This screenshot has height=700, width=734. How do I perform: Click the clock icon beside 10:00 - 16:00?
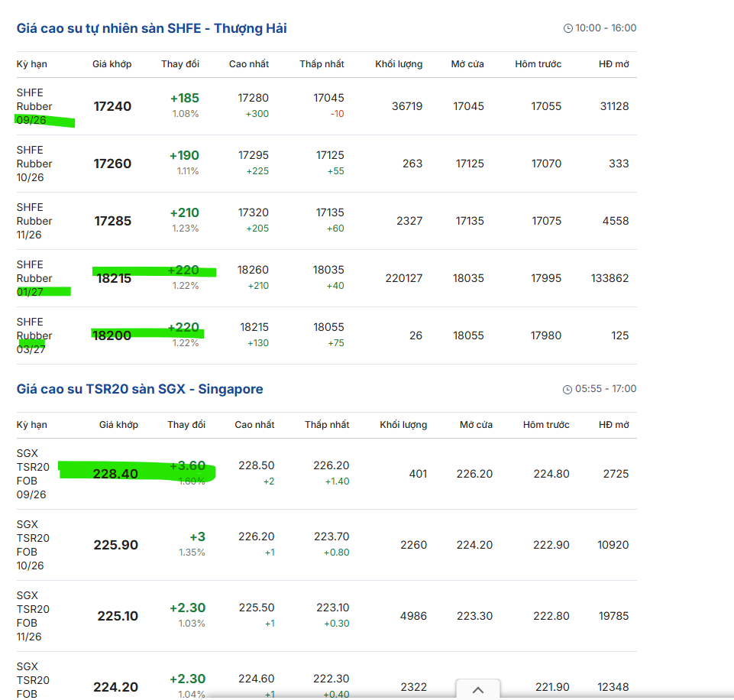567,28
